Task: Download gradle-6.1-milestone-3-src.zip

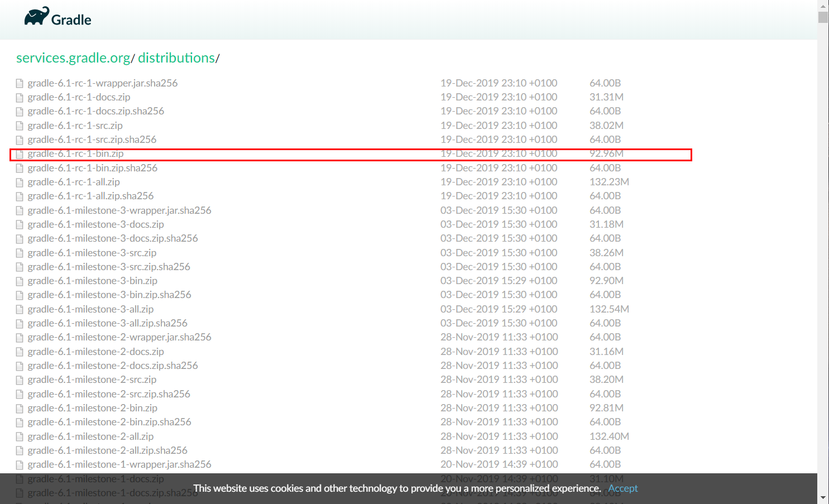Action: 92,253
